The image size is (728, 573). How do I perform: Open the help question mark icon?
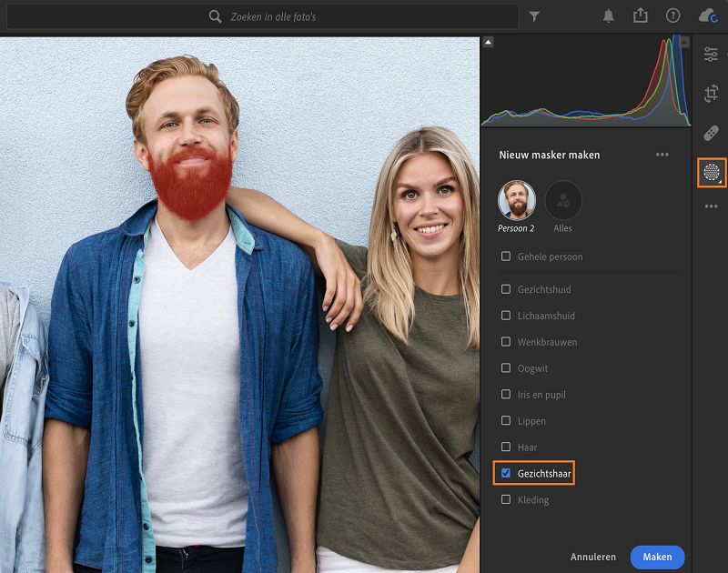pos(672,15)
